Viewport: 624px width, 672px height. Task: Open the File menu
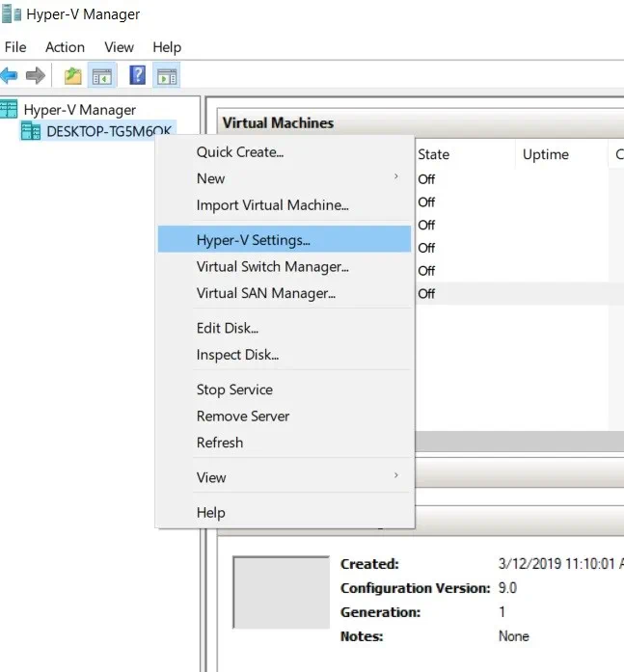[x=15, y=46]
